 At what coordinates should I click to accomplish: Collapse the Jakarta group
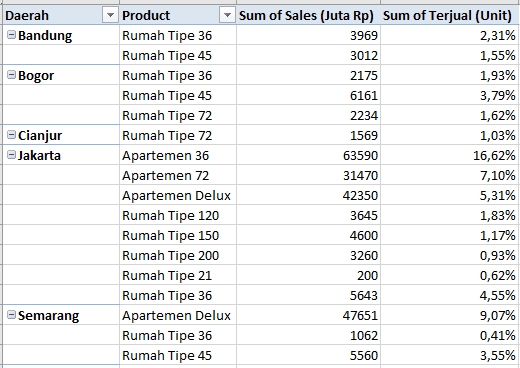(x=11, y=155)
